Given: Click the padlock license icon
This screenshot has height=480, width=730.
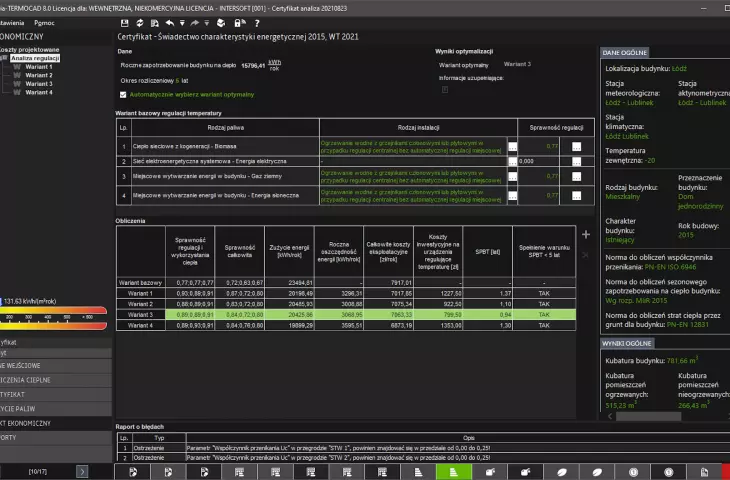Looking at the screenshot, I should 240,23.
